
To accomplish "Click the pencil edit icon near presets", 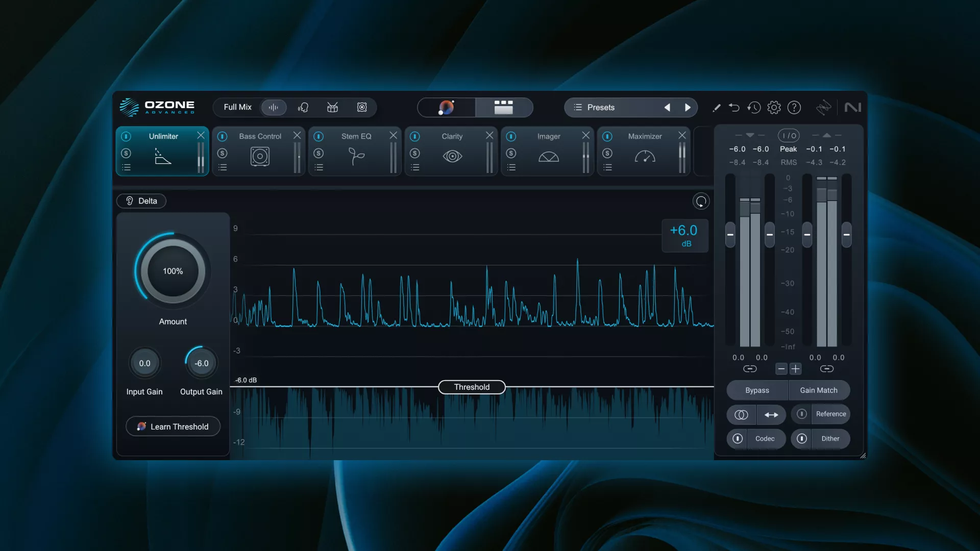I will (x=716, y=107).
